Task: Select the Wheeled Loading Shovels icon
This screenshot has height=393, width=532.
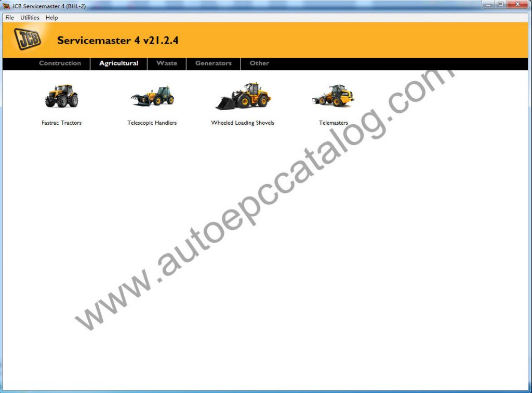Action: 243,96
